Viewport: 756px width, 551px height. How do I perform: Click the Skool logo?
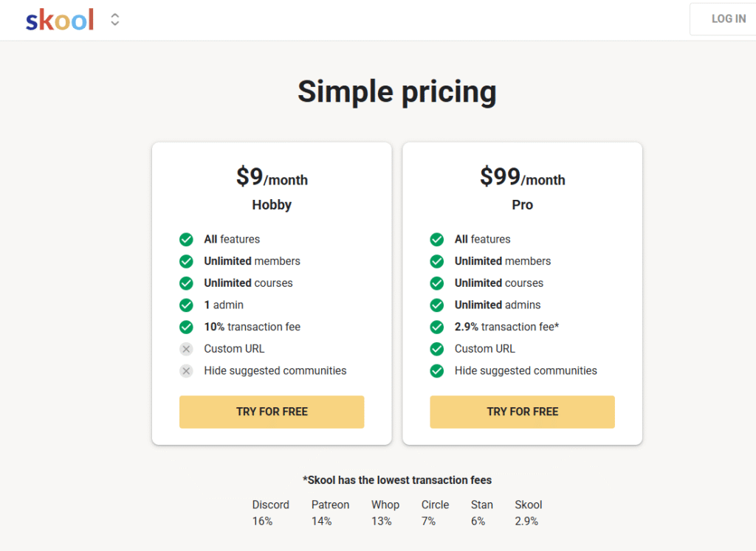[60, 20]
